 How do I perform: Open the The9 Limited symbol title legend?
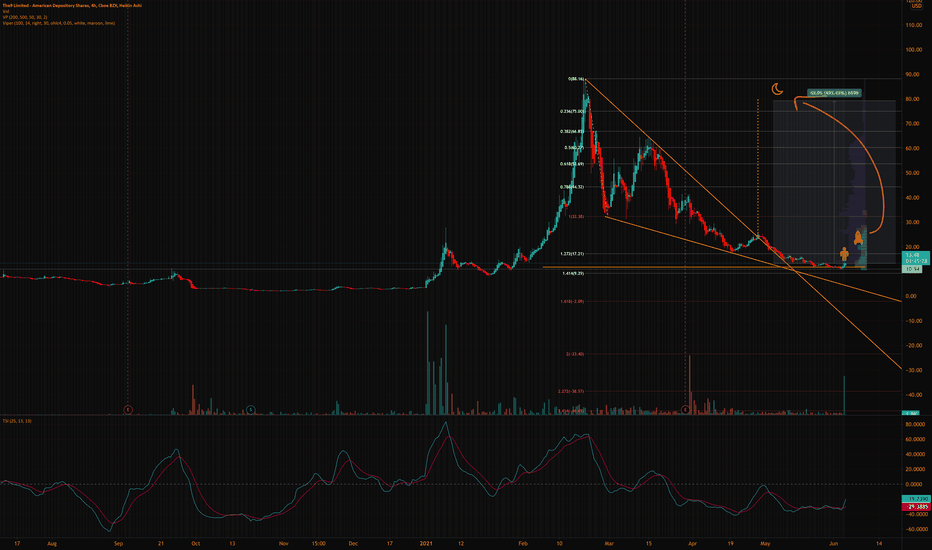72,5
